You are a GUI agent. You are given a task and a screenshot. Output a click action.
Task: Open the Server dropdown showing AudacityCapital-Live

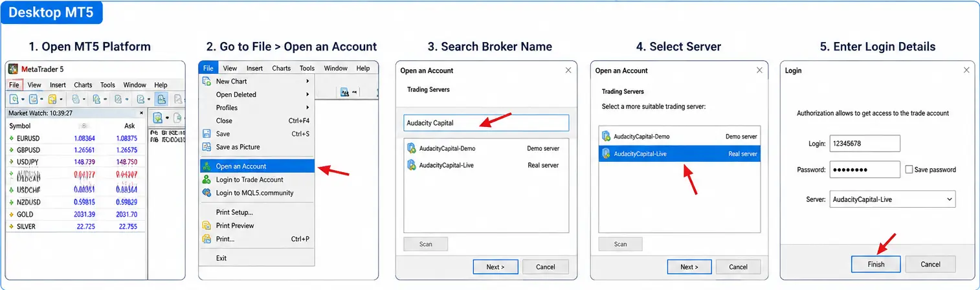coord(892,199)
